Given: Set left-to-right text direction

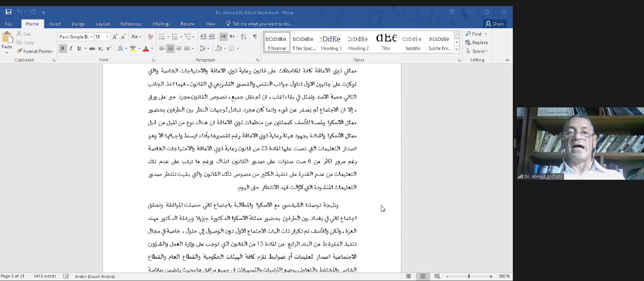Looking at the screenshot, I should pyautogui.click(x=223, y=37).
